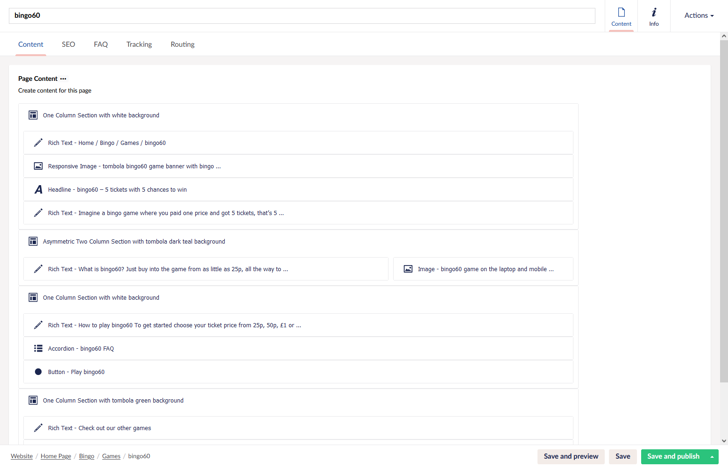Switch to the FAQ tab

101,45
